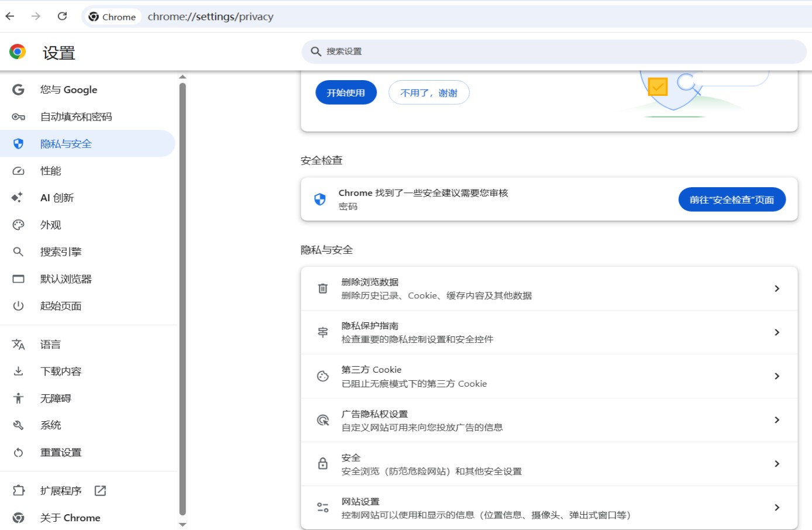812x530 pixels.
Task: Click the sidebar scrollbar down arrow
Action: click(183, 525)
